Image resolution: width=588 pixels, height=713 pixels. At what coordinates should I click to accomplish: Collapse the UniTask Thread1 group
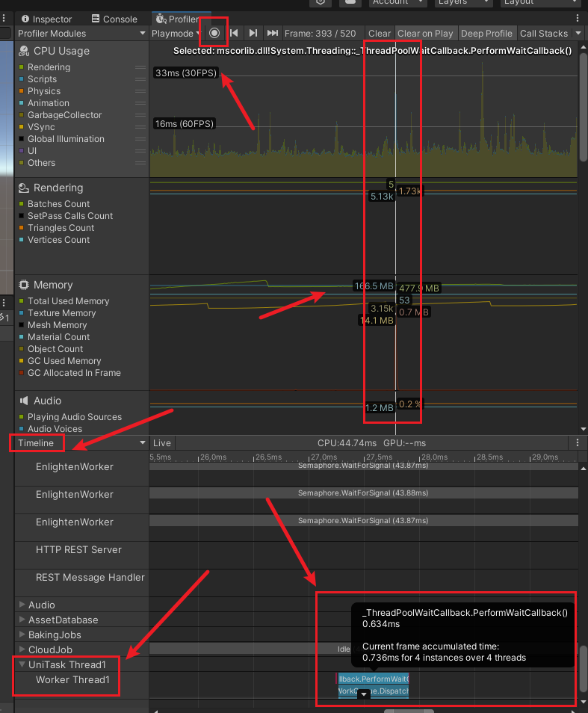(22, 664)
